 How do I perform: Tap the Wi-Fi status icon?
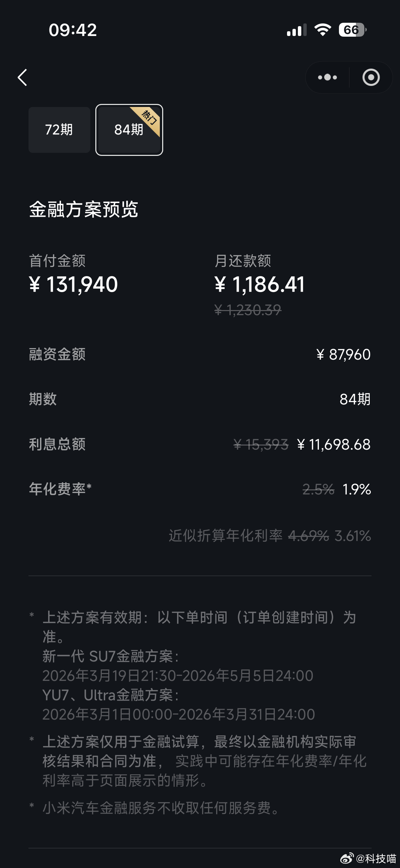point(323,30)
